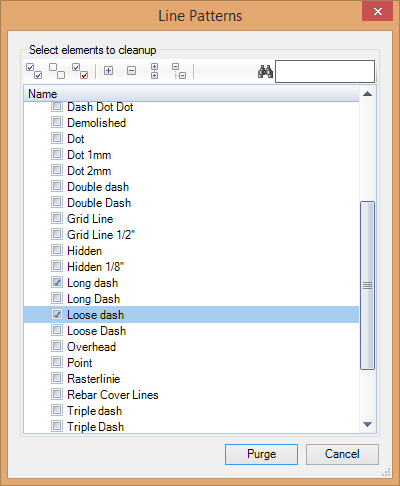Close the Line Patterns dialog
Viewport: 400px width, 486px height.
click(378, 12)
